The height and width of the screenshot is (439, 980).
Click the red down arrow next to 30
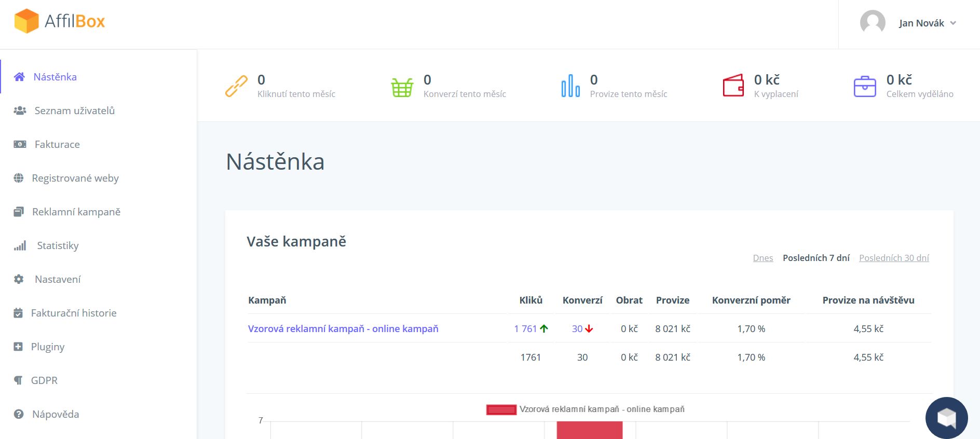tap(589, 328)
